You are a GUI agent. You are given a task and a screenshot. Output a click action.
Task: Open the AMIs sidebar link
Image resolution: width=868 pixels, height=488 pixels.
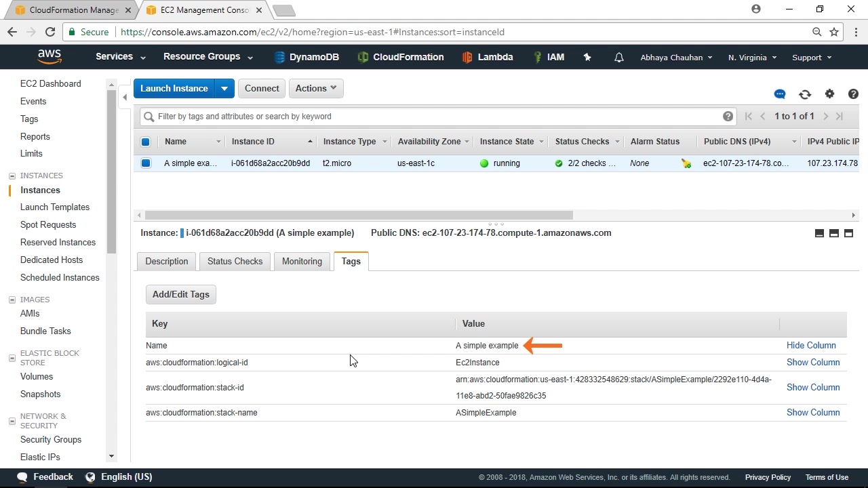[30, 314]
